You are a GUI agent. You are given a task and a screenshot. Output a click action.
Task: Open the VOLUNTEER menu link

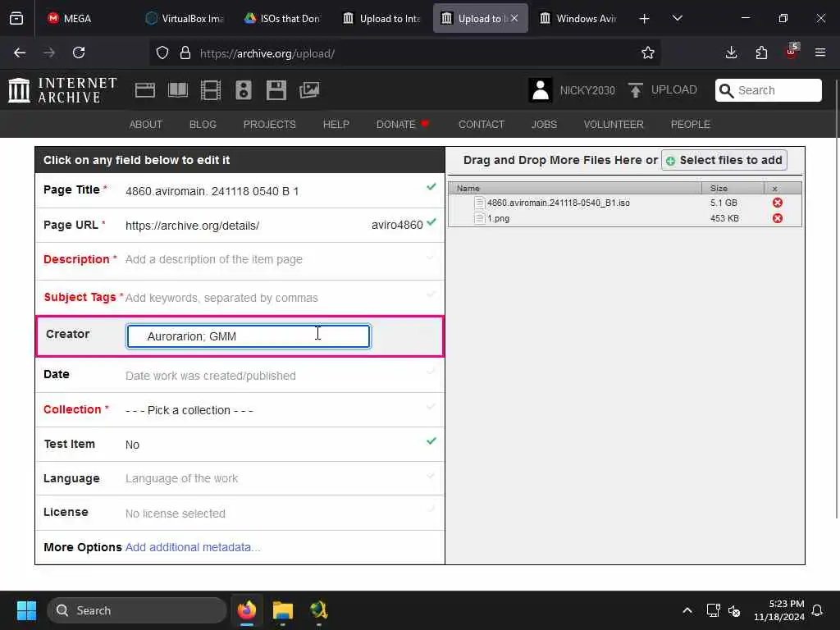click(614, 125)
